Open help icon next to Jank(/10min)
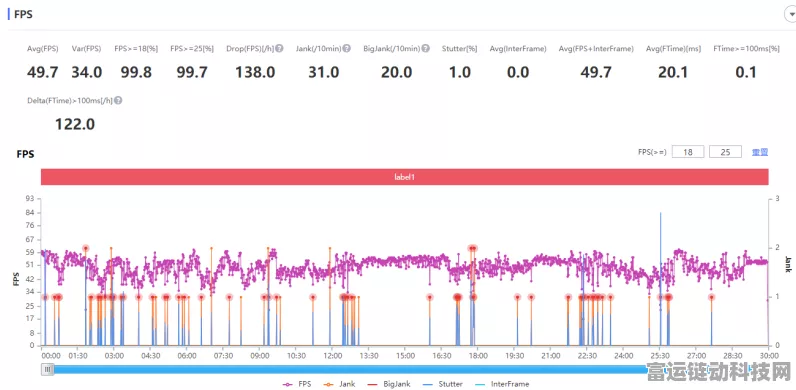Screen dimensions: 796x390 click(x=346, y=49)
